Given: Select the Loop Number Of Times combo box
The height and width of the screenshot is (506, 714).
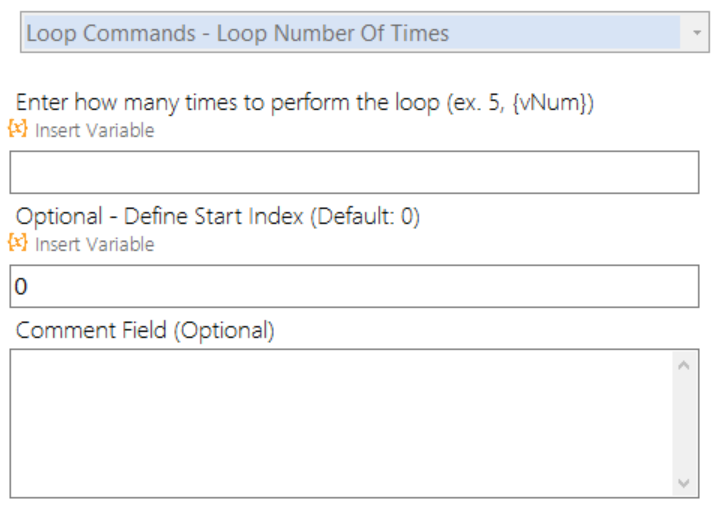Looking at the screenshot, I should point(352,33).
